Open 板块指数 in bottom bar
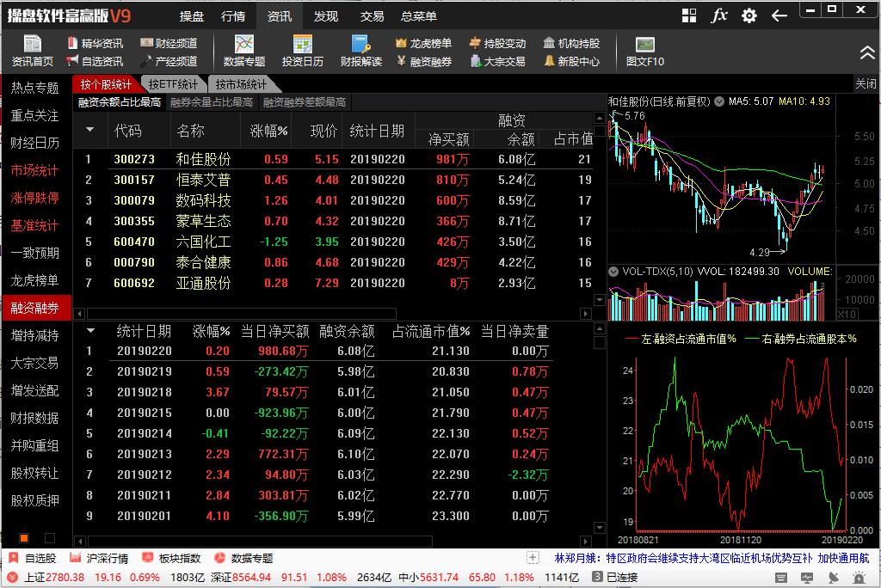The image size is (881, 588). pyautogui.click(x=171, y=558)
